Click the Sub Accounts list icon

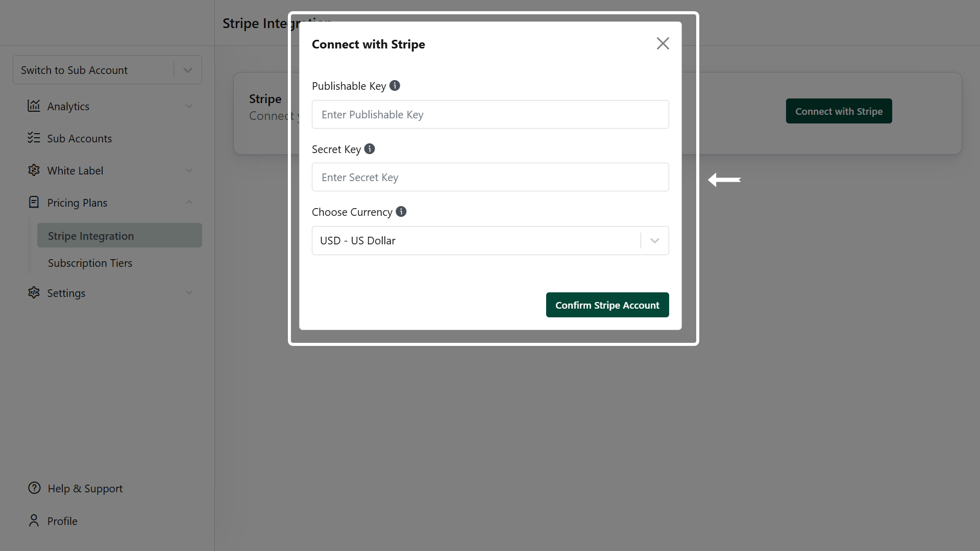[x=34, y=138]
